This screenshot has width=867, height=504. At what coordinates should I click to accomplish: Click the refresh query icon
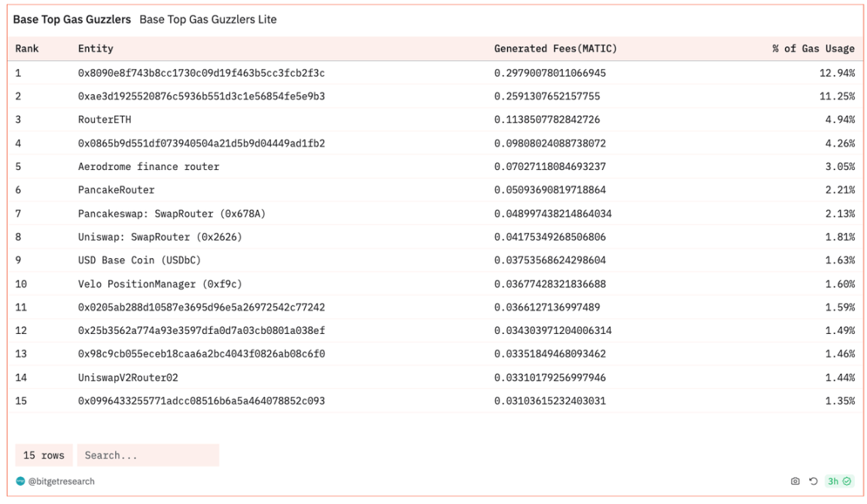tap(813, 481)
